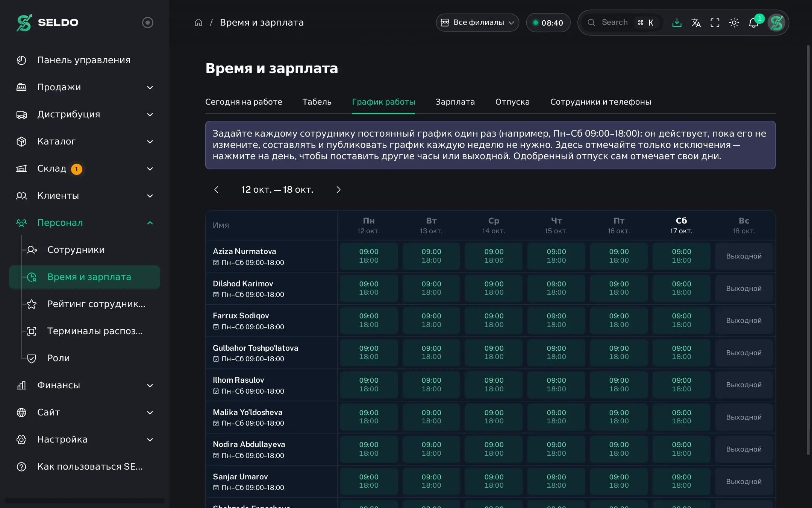Expand the Настройка menu
Screen dimensions: 812x508
click(x=85, y=440)
